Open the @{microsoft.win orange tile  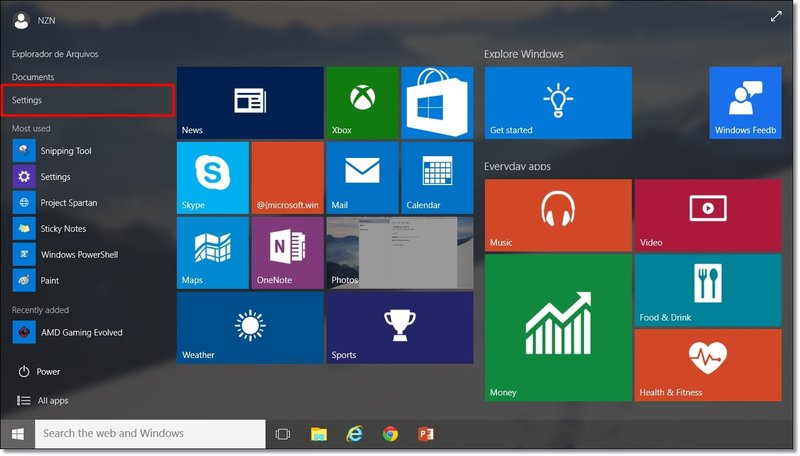[288, 178]
